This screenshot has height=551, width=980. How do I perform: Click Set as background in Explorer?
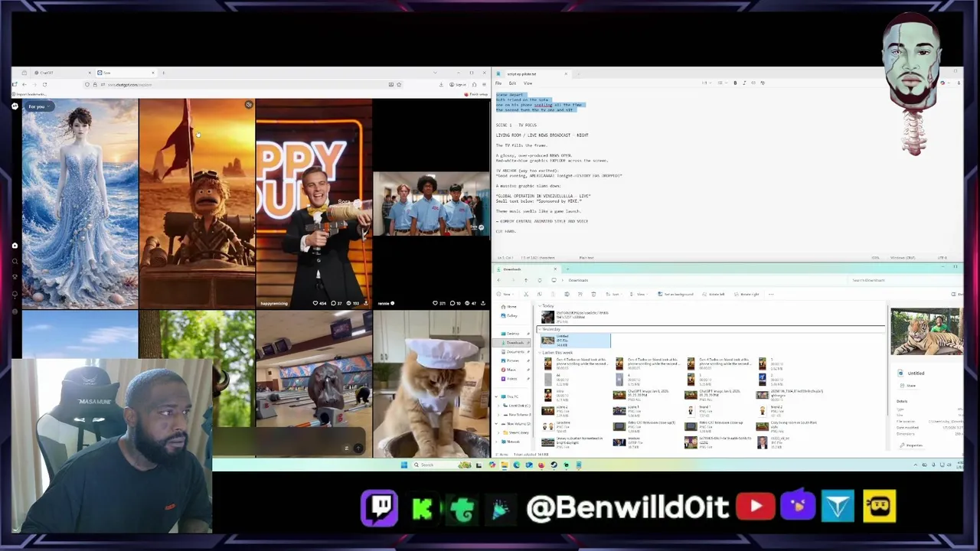(675, 295)
